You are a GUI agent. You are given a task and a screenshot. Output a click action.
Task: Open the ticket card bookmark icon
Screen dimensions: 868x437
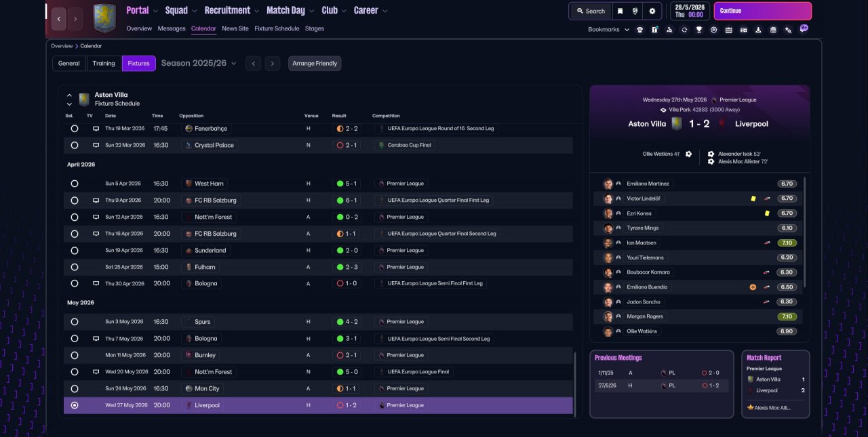(x=743, y=30)
